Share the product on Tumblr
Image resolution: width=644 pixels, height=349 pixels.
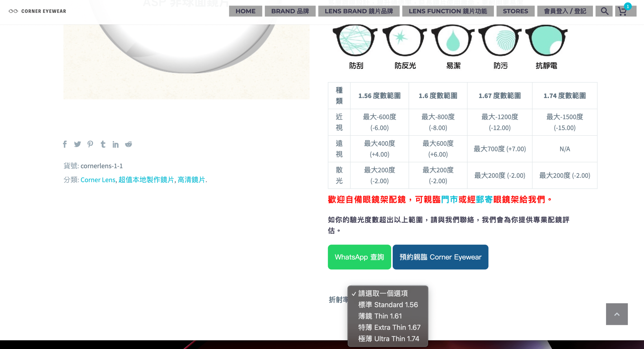(x=103, y=144)
